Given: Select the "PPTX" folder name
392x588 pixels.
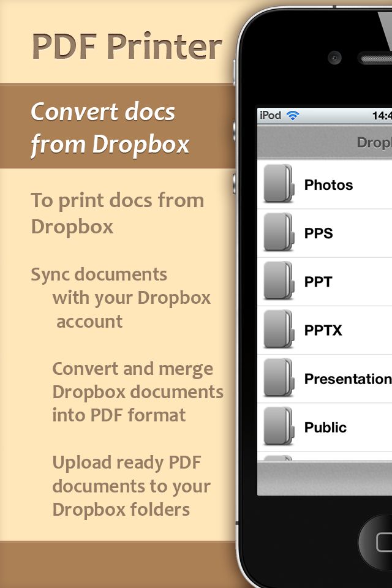Looking at the screenshot, I should [323, 330].
